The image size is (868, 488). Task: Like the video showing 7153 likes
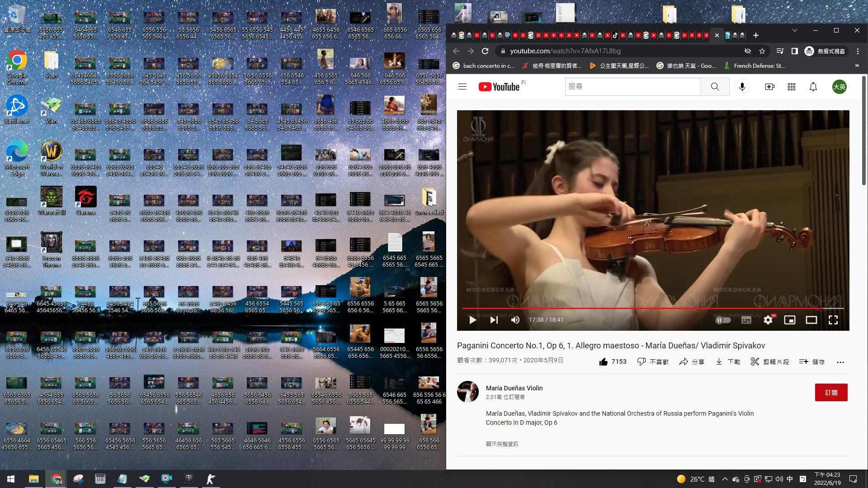point(613,361)
